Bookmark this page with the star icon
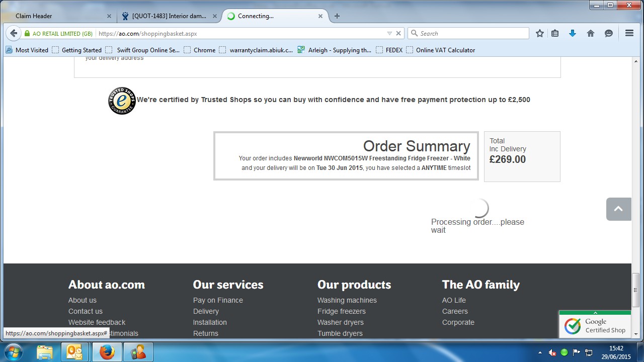This screenshot has width=644, height=362. click(540, 33)
